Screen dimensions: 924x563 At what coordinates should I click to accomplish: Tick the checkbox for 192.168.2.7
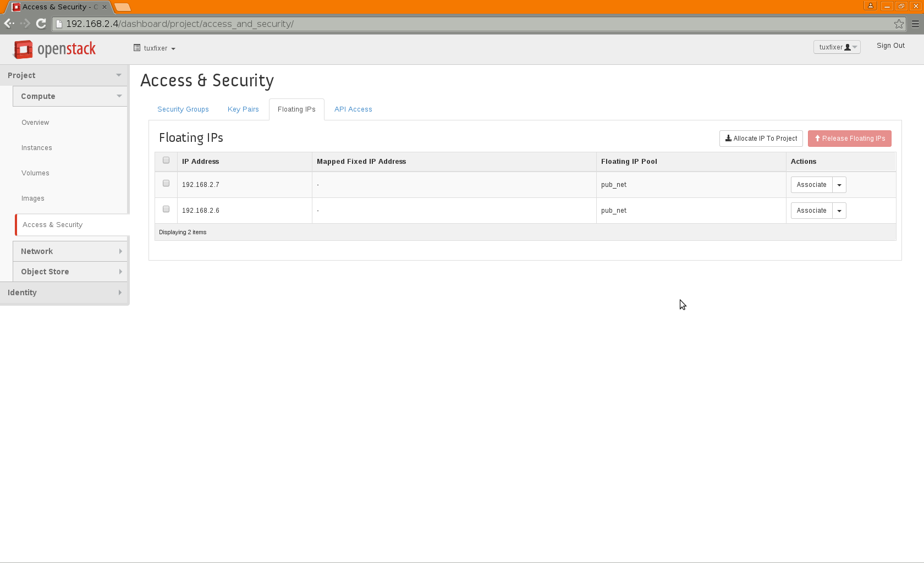166,184
